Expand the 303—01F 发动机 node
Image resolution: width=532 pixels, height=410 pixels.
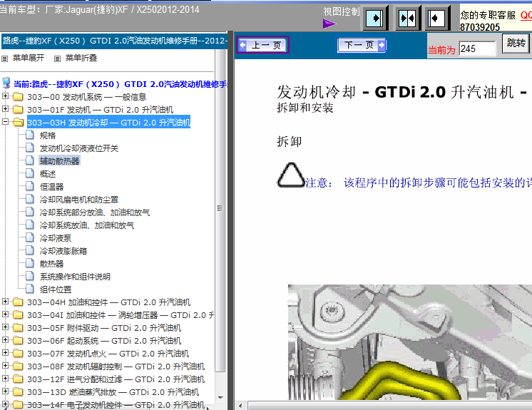(x=5, y=109)
